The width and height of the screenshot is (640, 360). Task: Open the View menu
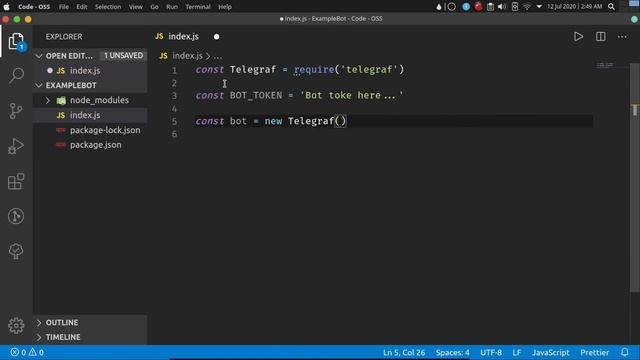(136, 7)
